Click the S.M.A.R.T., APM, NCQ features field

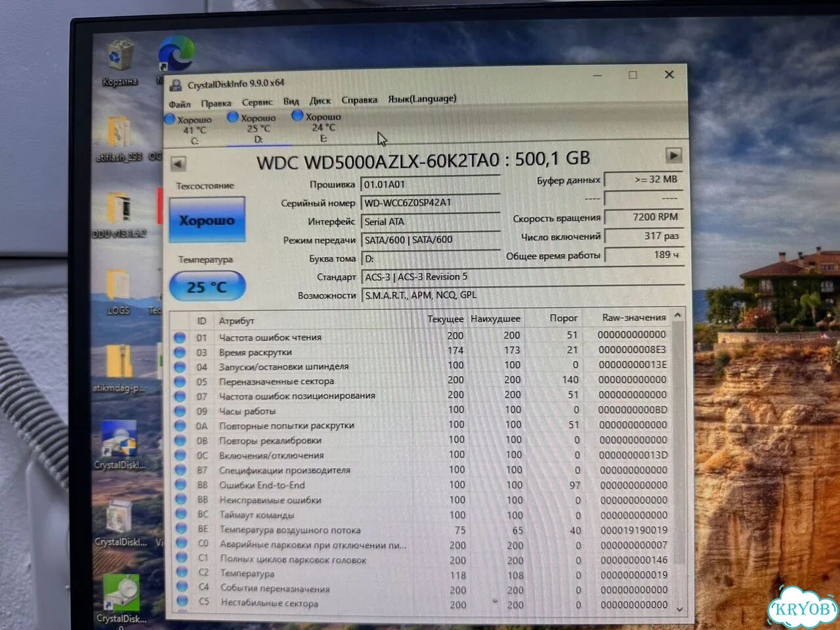coord(522,295)
